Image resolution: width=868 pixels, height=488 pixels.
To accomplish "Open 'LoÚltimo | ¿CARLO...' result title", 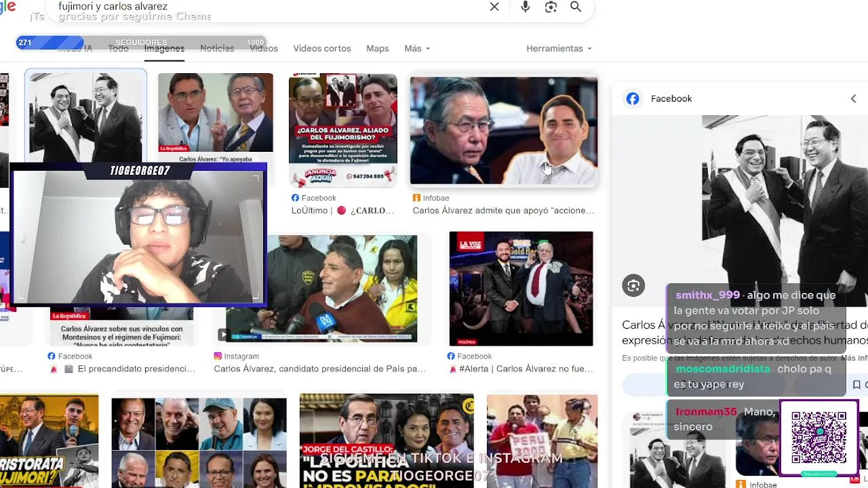I will (342, 211).
